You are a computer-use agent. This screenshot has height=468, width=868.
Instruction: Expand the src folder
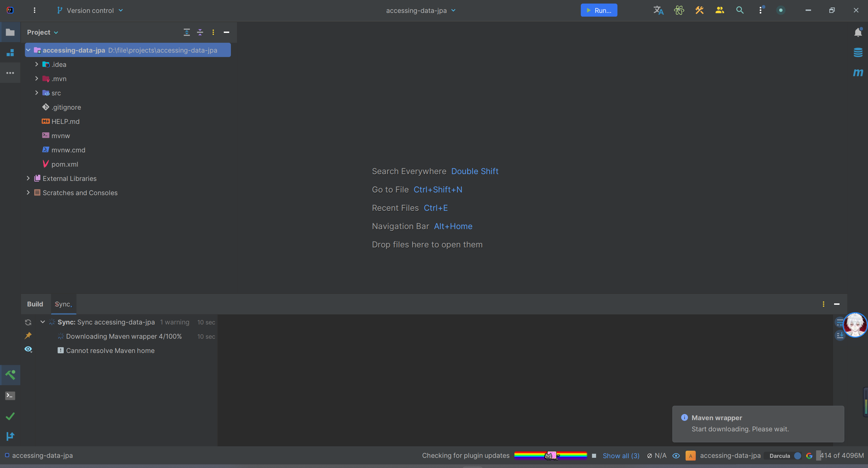click(x=37, y=93)
